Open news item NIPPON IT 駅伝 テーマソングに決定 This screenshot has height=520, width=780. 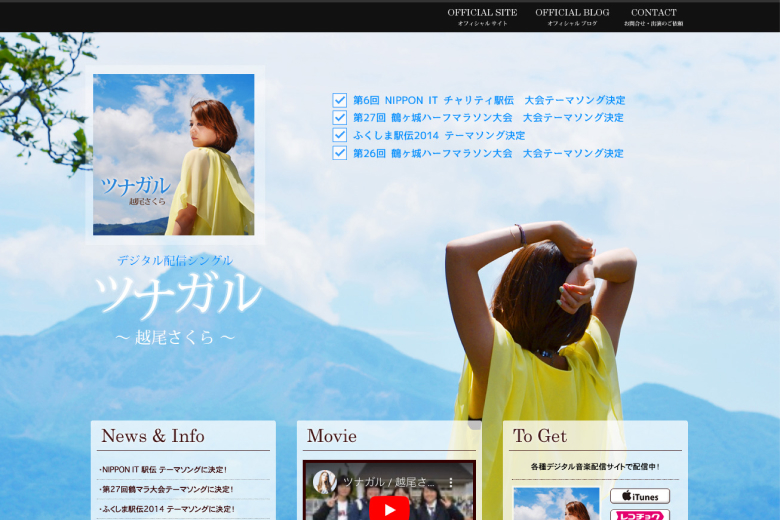(163, 469)
